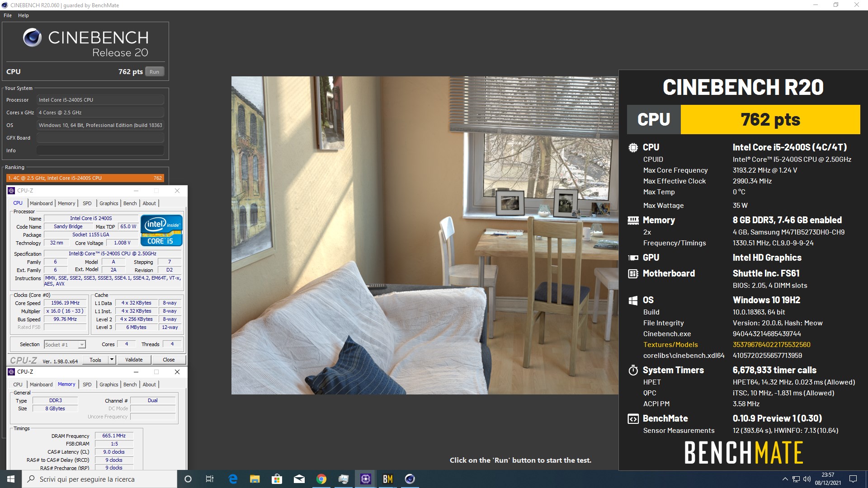The image size is (868, 488).
Task: Open Graphics tab in upper CPU-Z window
Action: pos(109,203)
